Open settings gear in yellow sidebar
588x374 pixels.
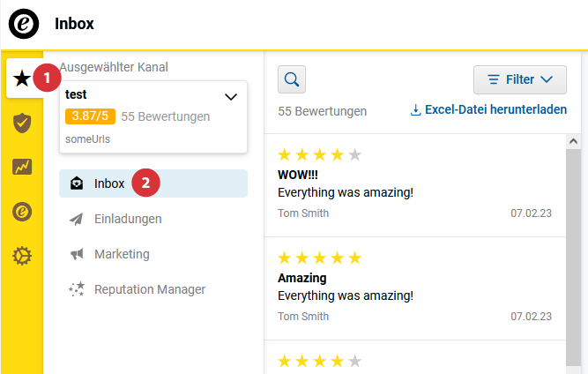click(x=22, y=257)
